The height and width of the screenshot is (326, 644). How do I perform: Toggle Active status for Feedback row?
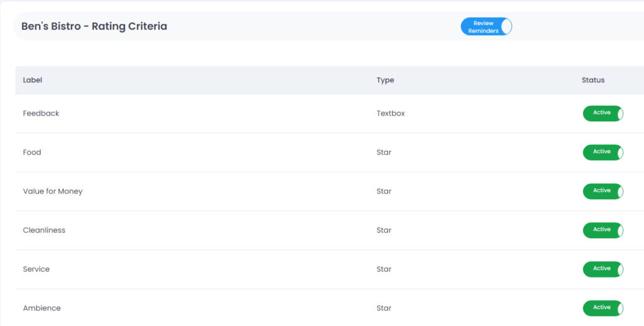click(603, 113)
